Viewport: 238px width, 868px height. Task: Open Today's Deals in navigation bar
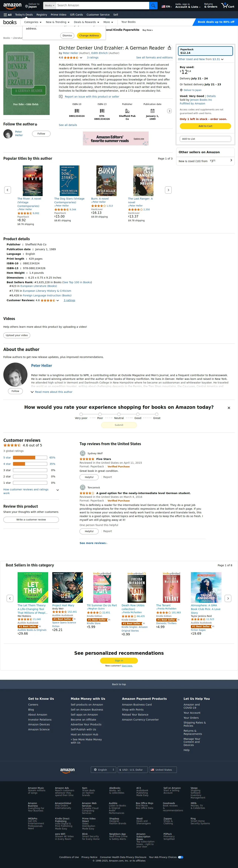(x=24, y=15)
